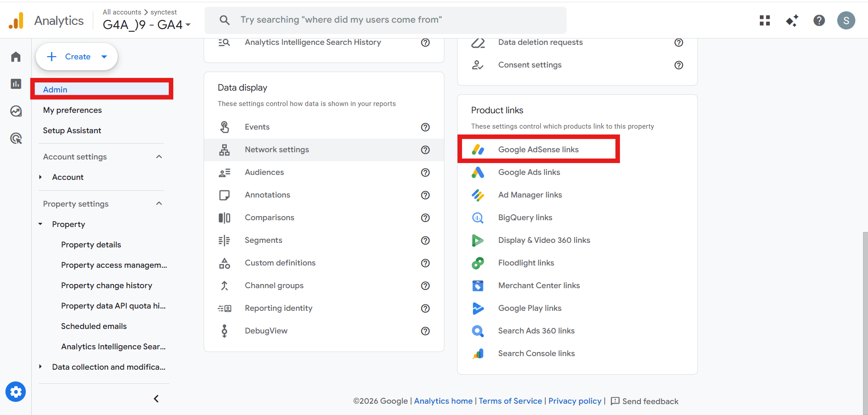This screenshot has height=415, width=868.
Task: Click the Google Analytics logo
Action: pos(16,21)
